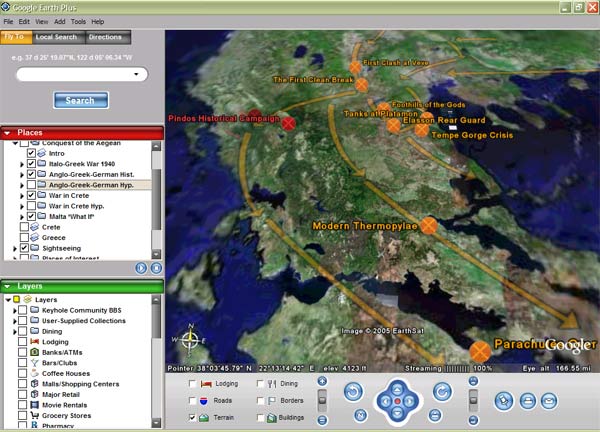Open the Edit menu
Viewport: 600px width, 432px height.
pos(24,21)
